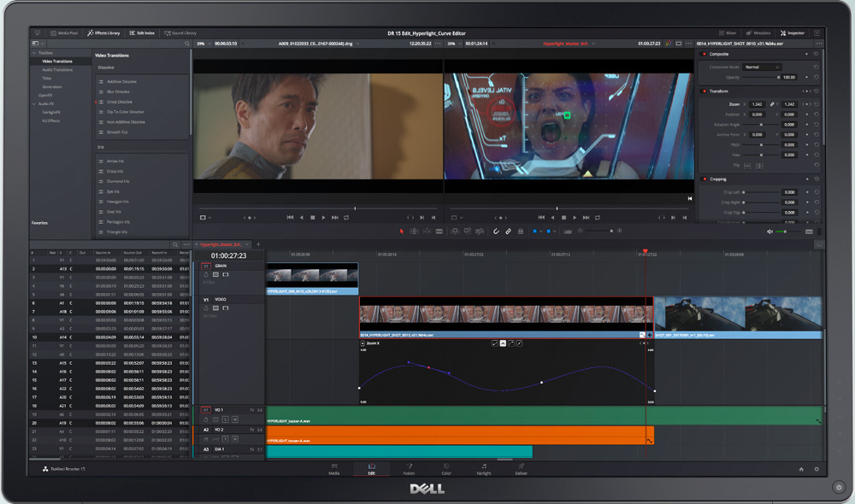Open the marker color dropdown arrow
Screen dimensions: 855x504
555,231
